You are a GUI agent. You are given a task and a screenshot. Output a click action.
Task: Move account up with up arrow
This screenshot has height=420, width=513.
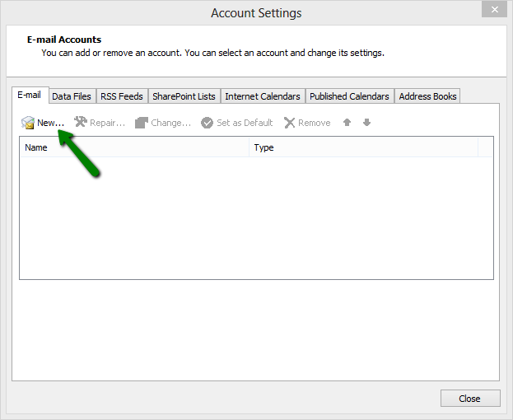click(x=347, y=123)
